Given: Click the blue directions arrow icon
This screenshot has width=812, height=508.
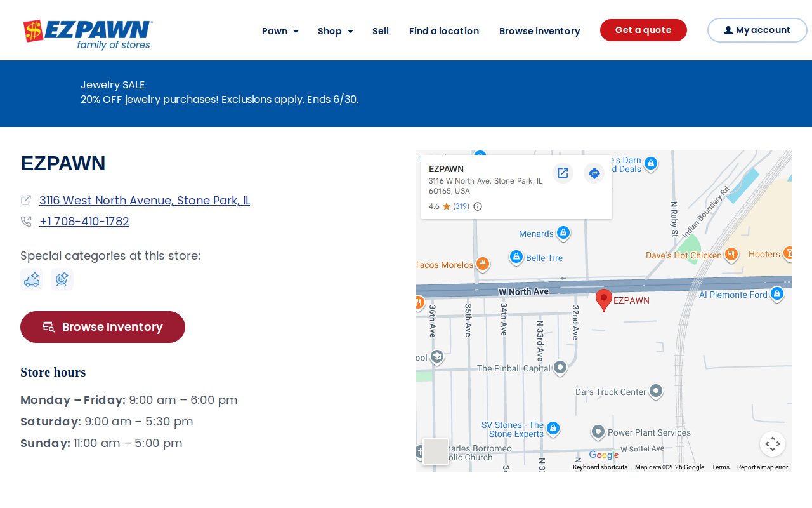Looking at the screenshot, I should (x=594, y=173).
